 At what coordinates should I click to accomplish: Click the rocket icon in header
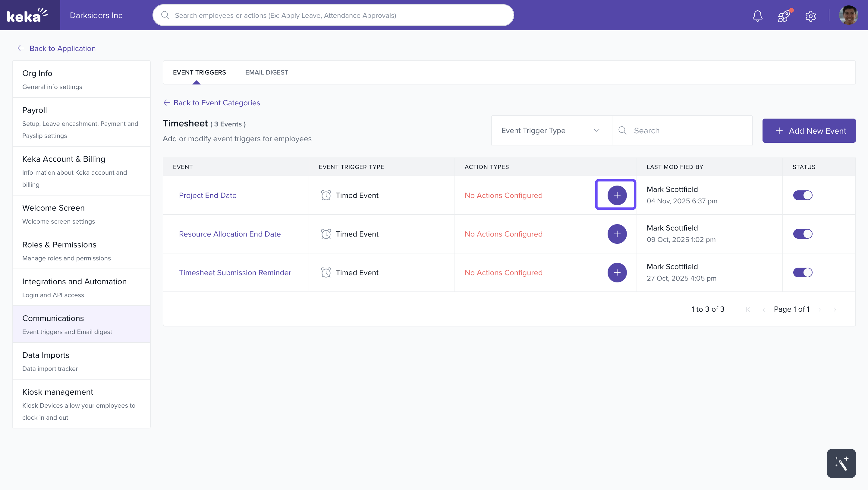tap(784, 15)
